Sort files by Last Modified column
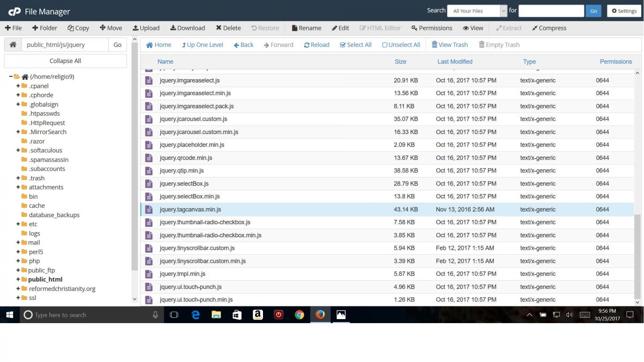Screen dimensions: 644x362 [455, 62]
